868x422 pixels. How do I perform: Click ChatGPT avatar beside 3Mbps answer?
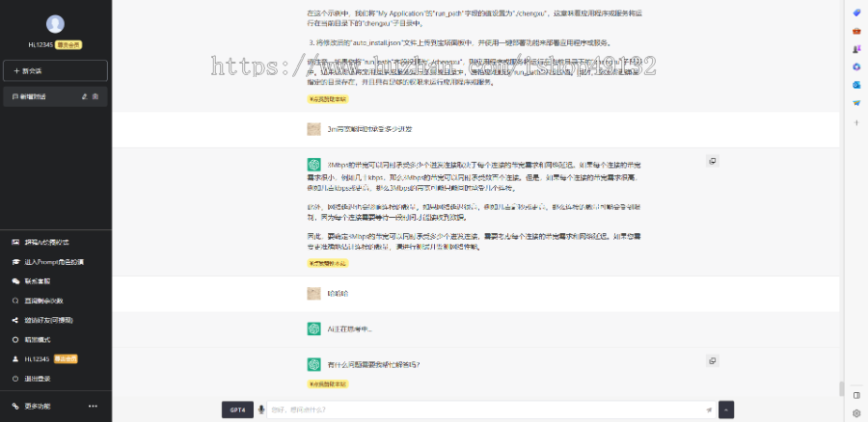(313, 164)
